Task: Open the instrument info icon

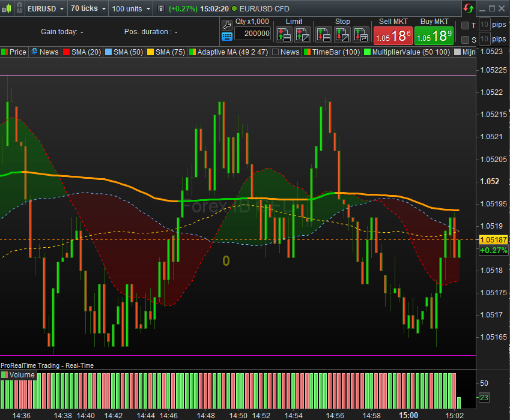Action: coord(160,8)
